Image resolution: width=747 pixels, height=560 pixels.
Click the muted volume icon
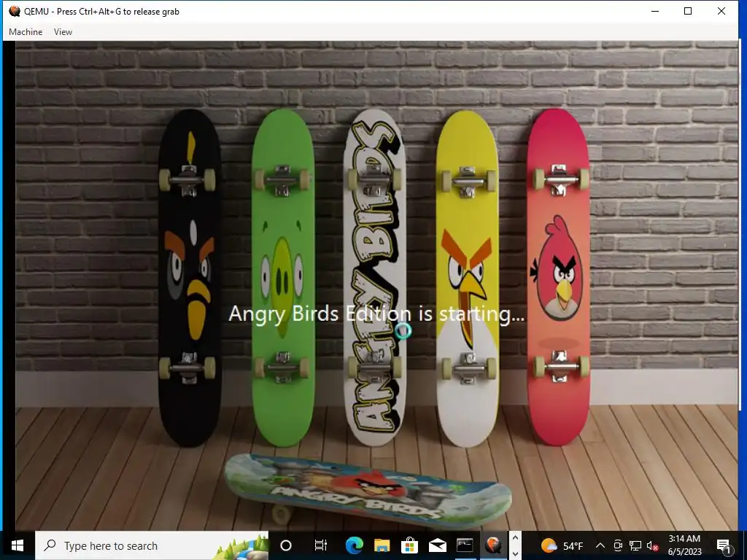652,545
